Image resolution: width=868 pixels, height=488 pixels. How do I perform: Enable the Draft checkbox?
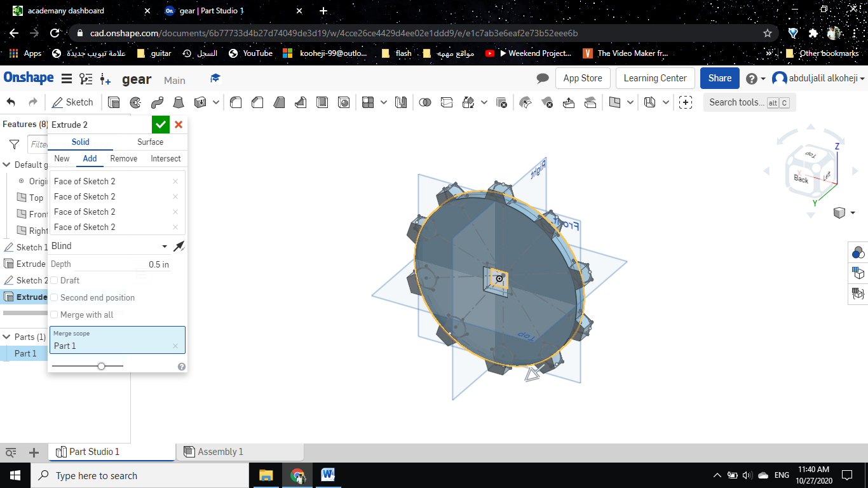point(55,280)
